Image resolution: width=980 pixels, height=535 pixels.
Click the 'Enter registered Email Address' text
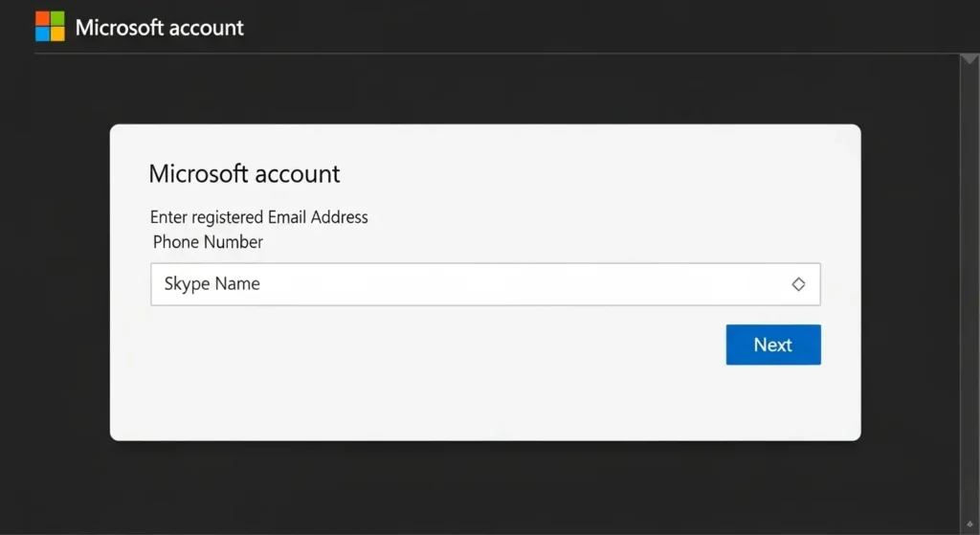pyautogui.click(x=258, y=217)
